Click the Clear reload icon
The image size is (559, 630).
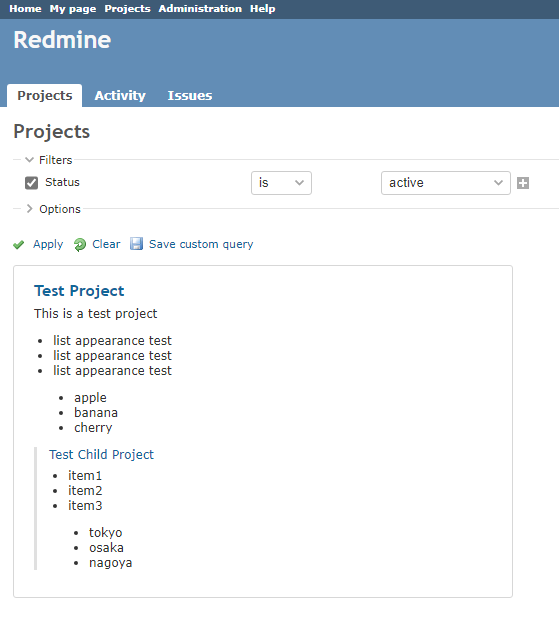point(80,244)
